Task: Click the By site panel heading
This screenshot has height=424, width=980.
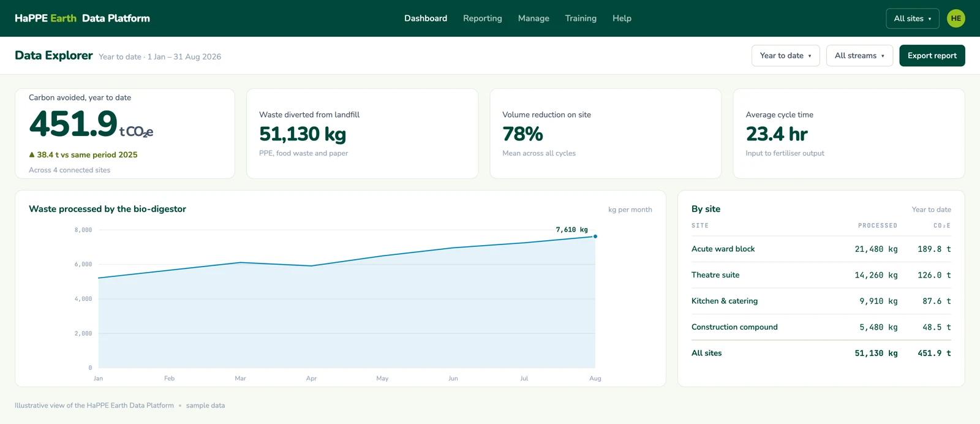Action: 706,209
